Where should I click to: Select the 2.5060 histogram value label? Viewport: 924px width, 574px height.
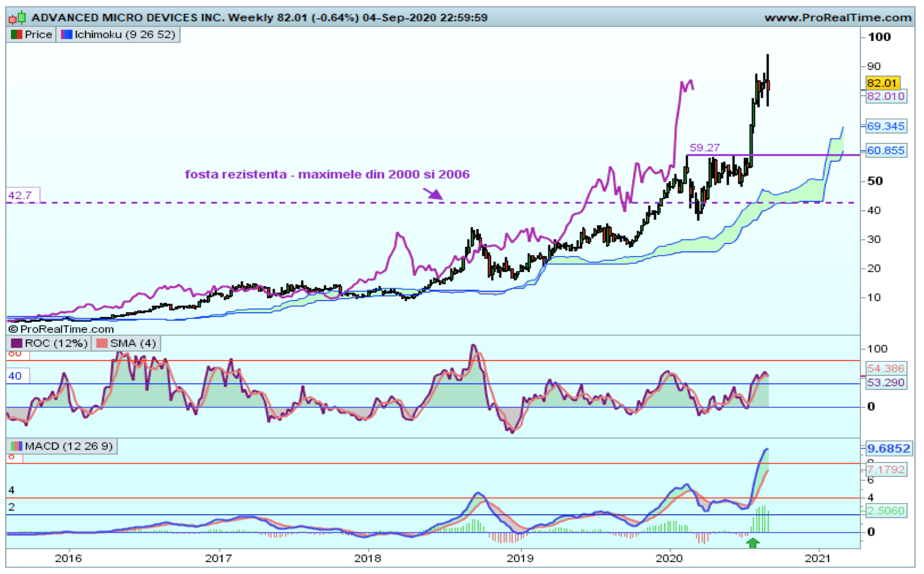pos(886,510)
